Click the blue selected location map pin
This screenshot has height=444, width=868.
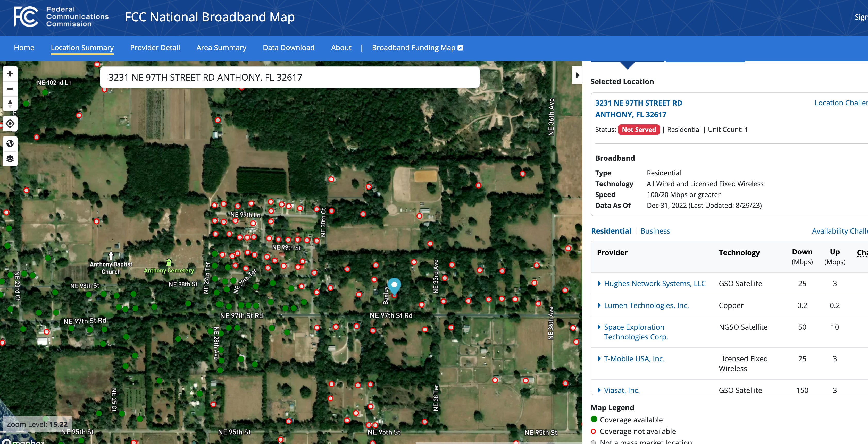pos(394,287)
